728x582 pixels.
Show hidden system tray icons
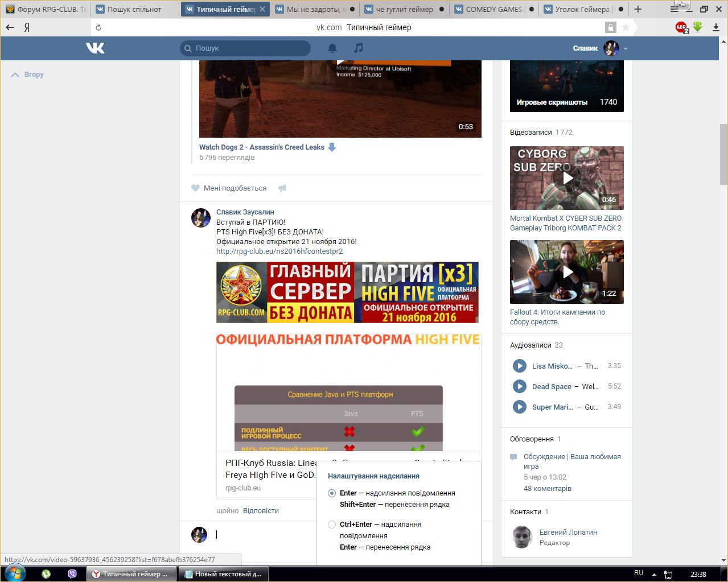(x=654, y=574)
